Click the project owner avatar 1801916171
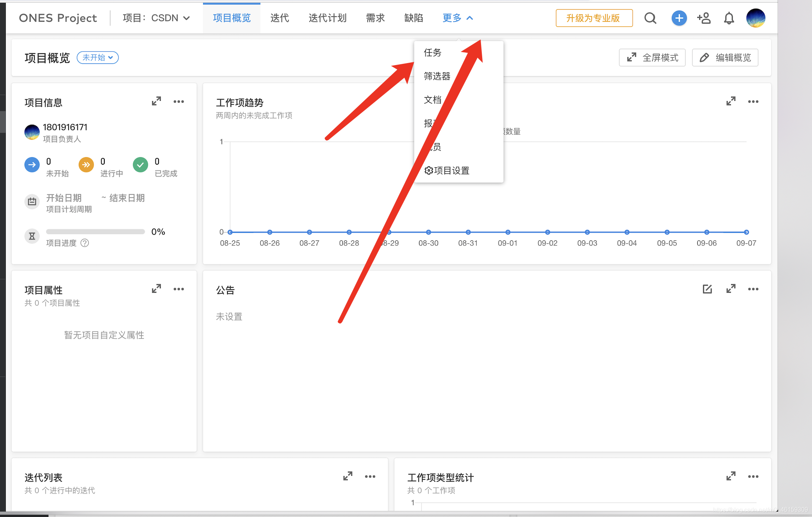The image size is (812, 517). (x=32, y=132)
